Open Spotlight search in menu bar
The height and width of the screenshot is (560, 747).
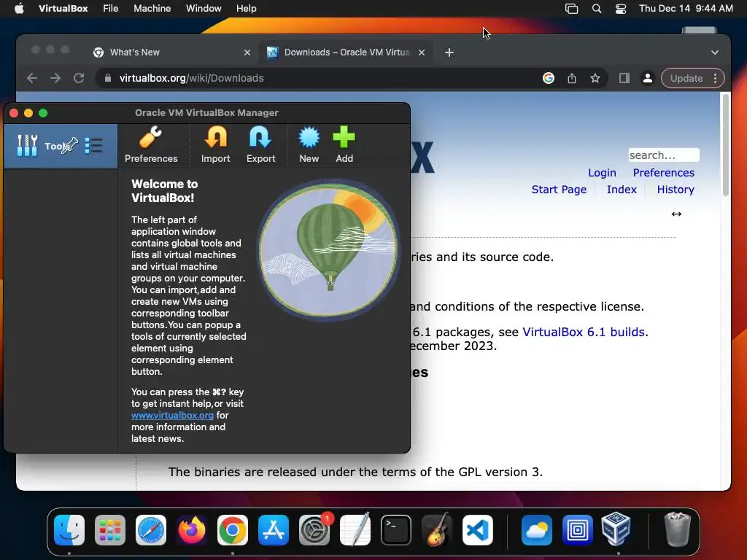pyautogui.click(x=597, y=9)
